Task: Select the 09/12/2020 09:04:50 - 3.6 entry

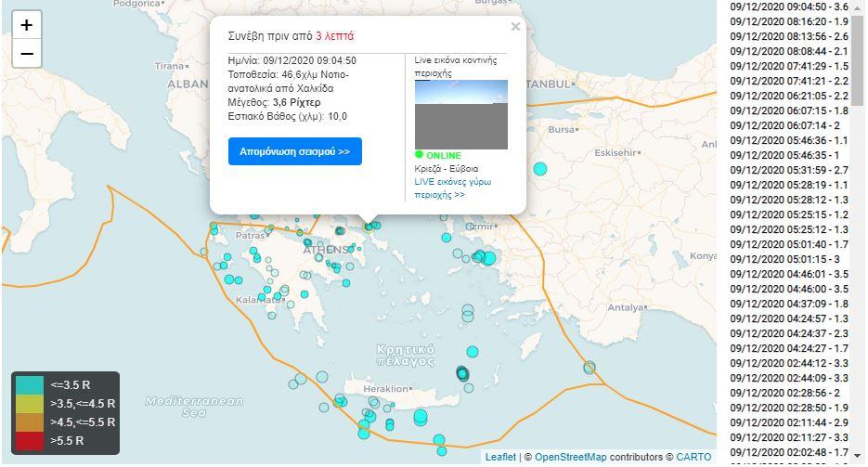Action: click(x=789, y=6)
